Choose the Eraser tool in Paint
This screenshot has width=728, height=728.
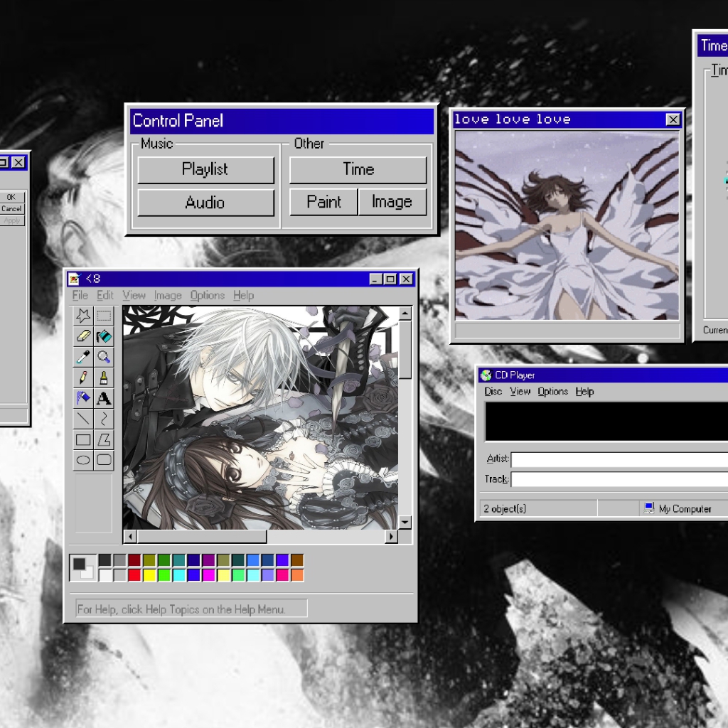pyautogui.click(x=83, y=336)
